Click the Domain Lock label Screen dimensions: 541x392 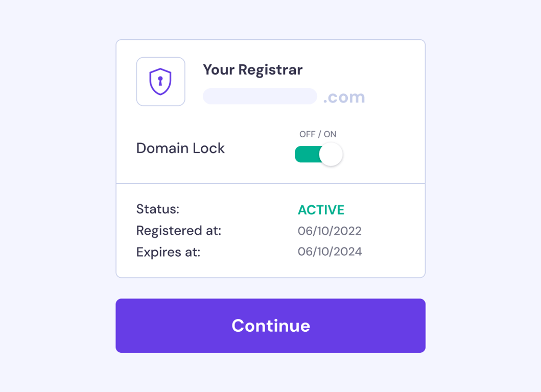(x=180, y=148)
